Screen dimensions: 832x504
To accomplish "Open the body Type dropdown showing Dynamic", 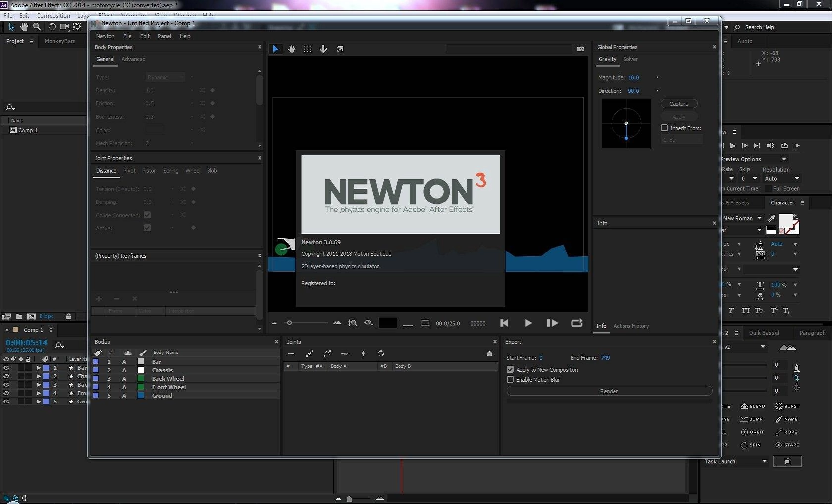I will 165,77.
